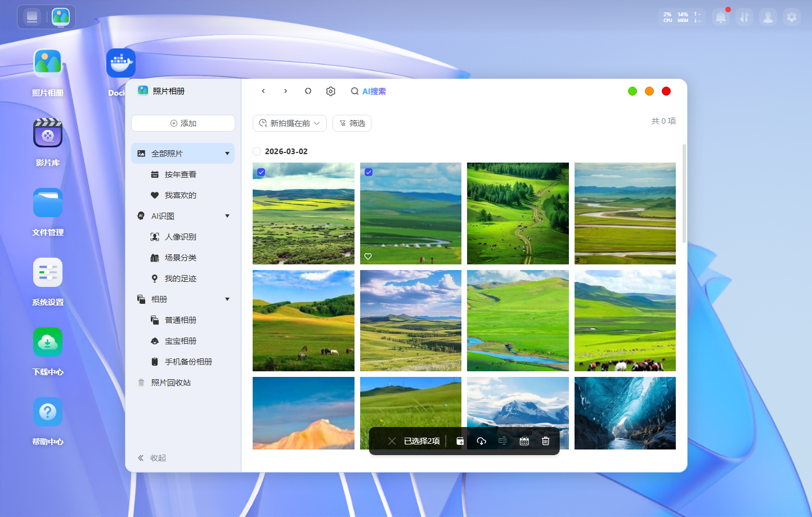The width and height of the screenshot is (812, 517).
Task: Click the 已选择2项 selection count text
Action: pos(422,441)
